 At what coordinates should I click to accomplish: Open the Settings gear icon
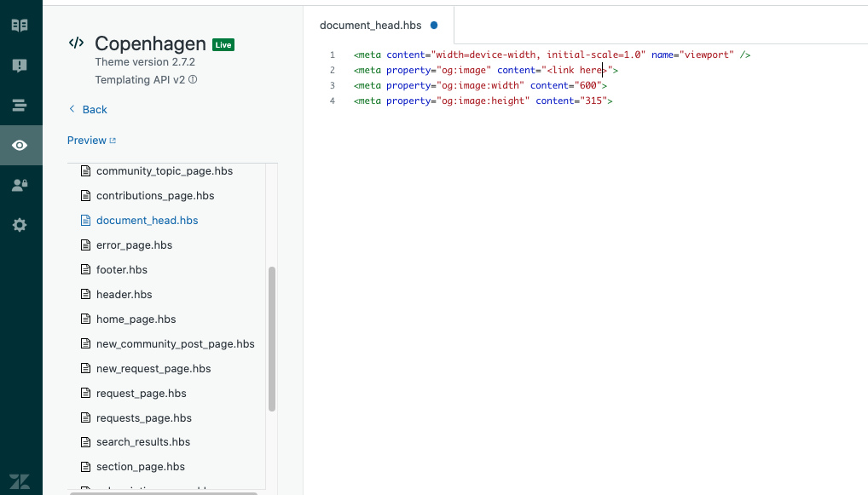click(20, 225)
